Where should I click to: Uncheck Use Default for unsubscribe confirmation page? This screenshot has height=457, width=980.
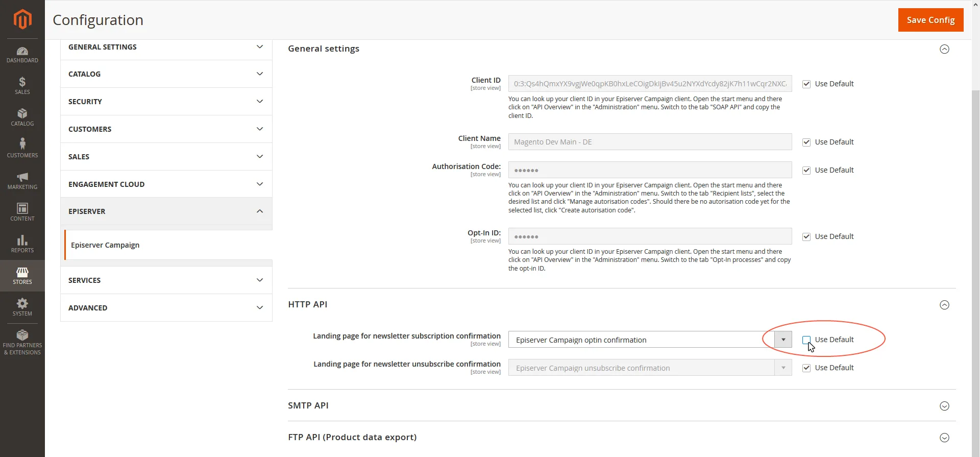(x=806, y=368)
